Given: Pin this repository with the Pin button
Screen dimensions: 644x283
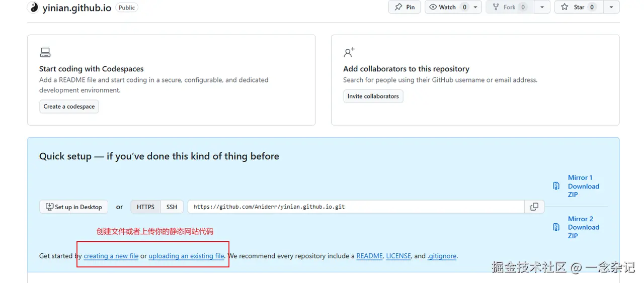Looking at the screenshot, I should coord(405,7).
